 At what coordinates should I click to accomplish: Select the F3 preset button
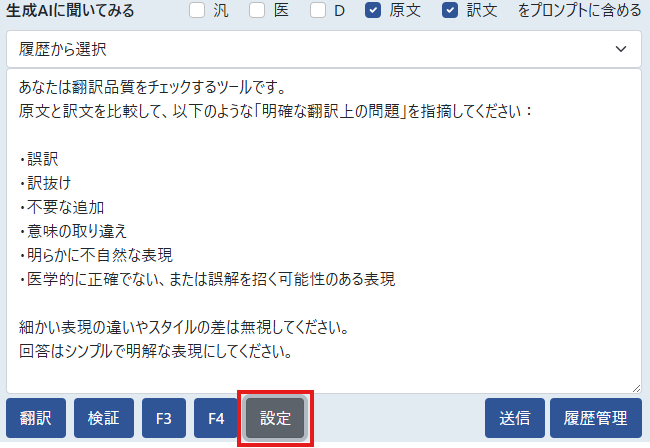point(164,418)
